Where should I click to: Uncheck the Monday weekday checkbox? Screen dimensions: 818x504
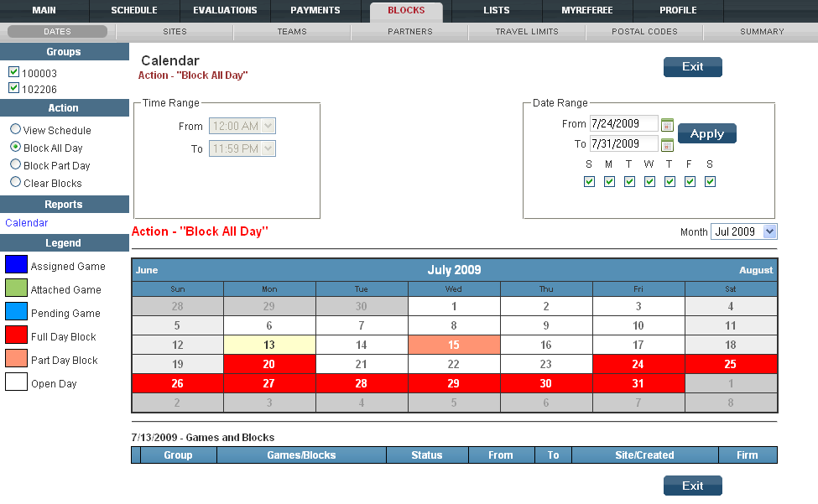[x=609, y=181]
